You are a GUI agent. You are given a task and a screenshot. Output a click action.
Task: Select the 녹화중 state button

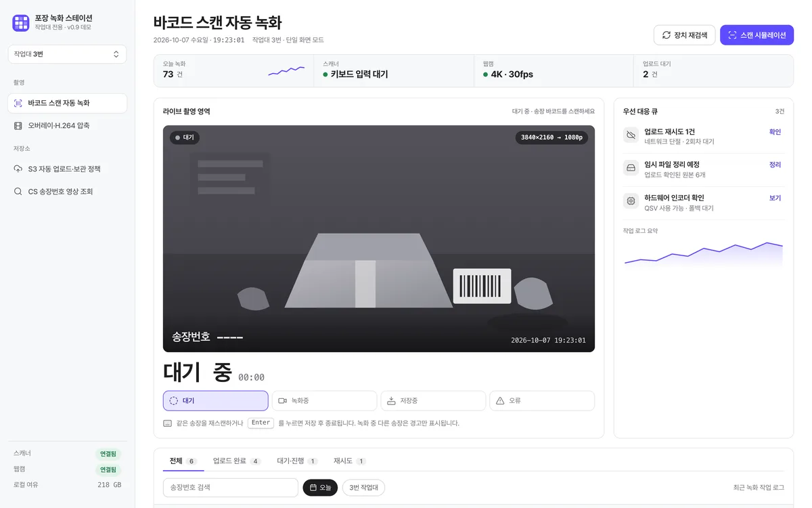(324, 401)
